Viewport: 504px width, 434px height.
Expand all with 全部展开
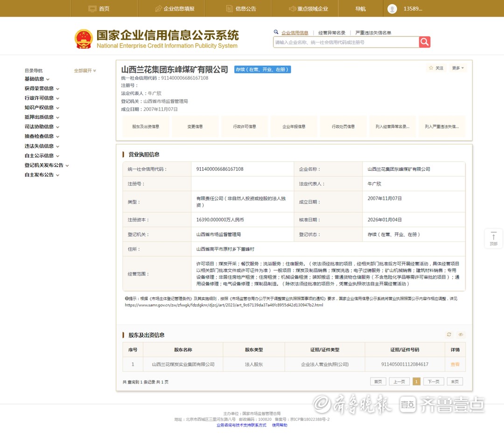pyautogui.click(x=85, y=70)
